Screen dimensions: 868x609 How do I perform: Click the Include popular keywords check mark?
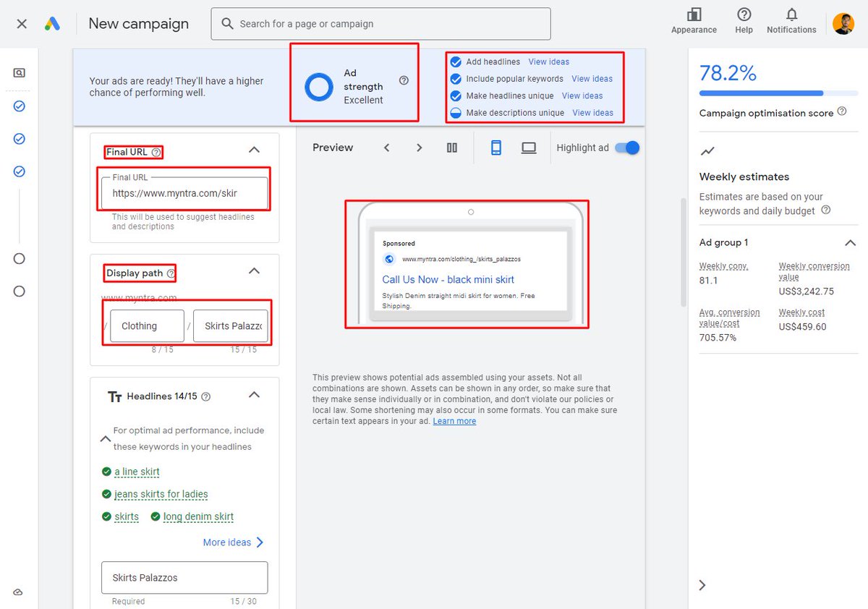456,79
